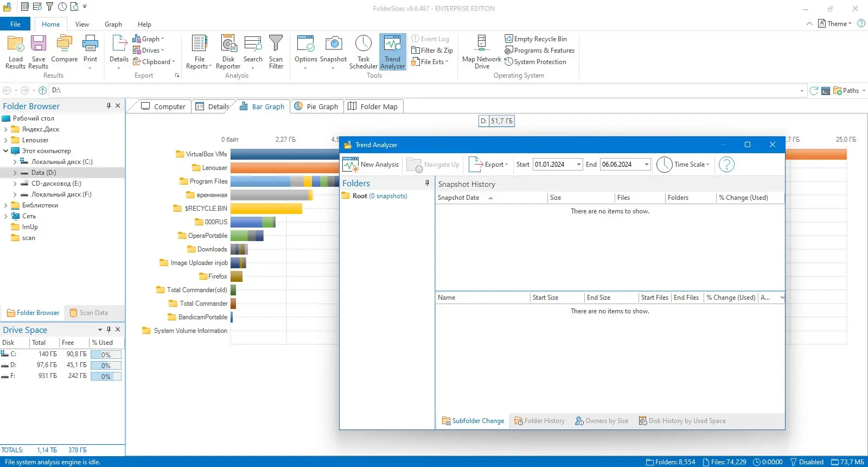Go up one folder level
This screenshot has width=868, height=467.
coord(42,91)
